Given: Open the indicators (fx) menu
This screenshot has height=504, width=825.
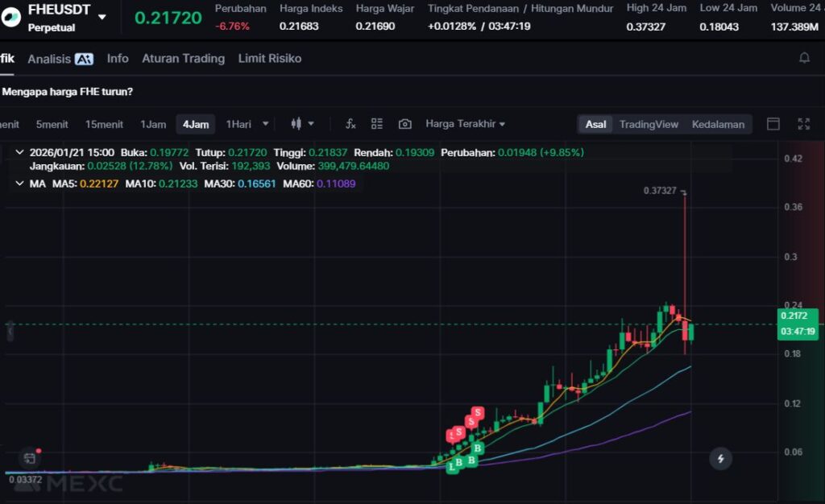Looking at the screenshot, I should pyautogui.click(x=350, y=124).
